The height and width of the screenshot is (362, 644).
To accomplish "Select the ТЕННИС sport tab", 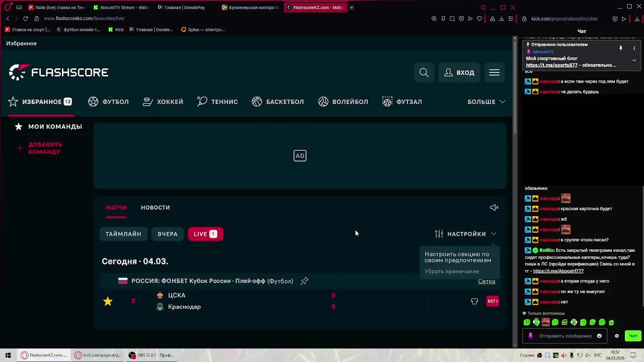I will [217, 102].
